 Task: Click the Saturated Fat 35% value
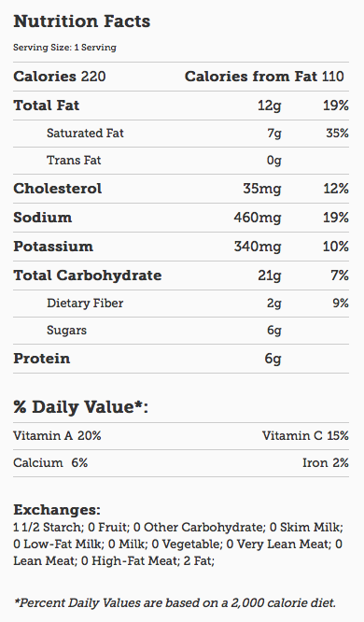coord(338,133)
